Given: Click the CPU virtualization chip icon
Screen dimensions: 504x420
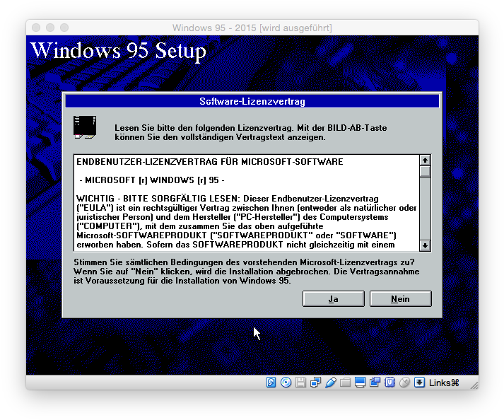Looking at the screenshot, I should click(389, 383).
